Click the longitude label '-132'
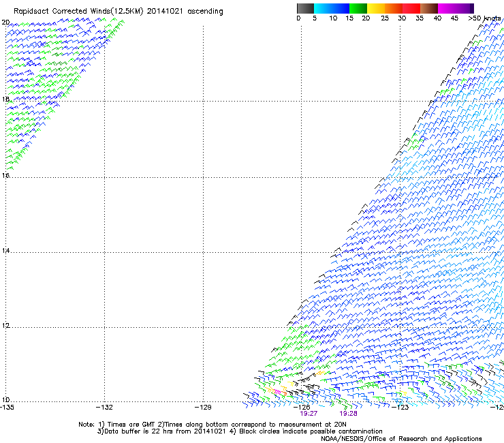 tap(104, 408)
